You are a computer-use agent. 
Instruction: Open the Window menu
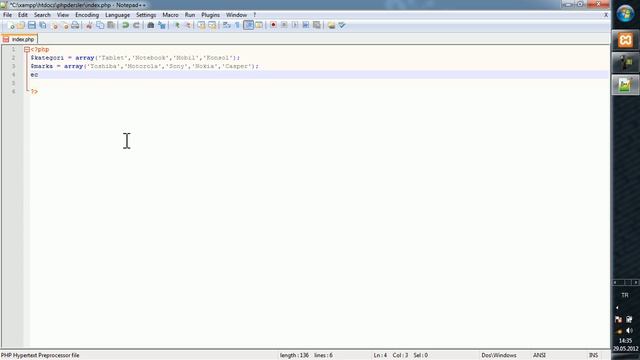tap(236, 15)
